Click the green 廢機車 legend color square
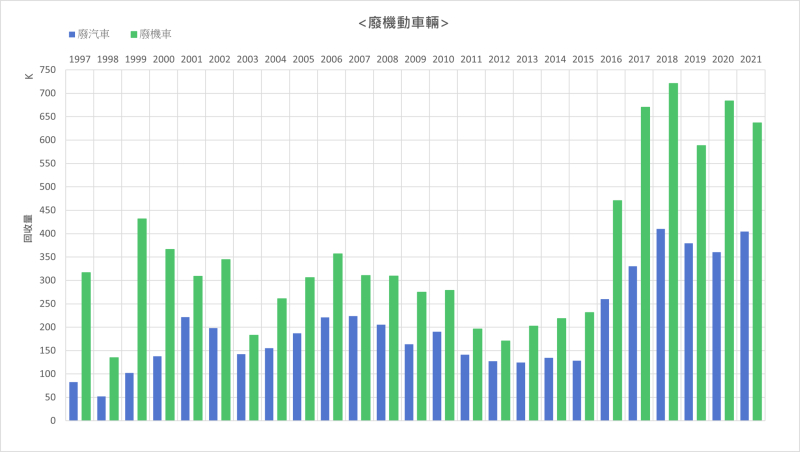This screenshot has width=800, height=452. click(134, 35)
